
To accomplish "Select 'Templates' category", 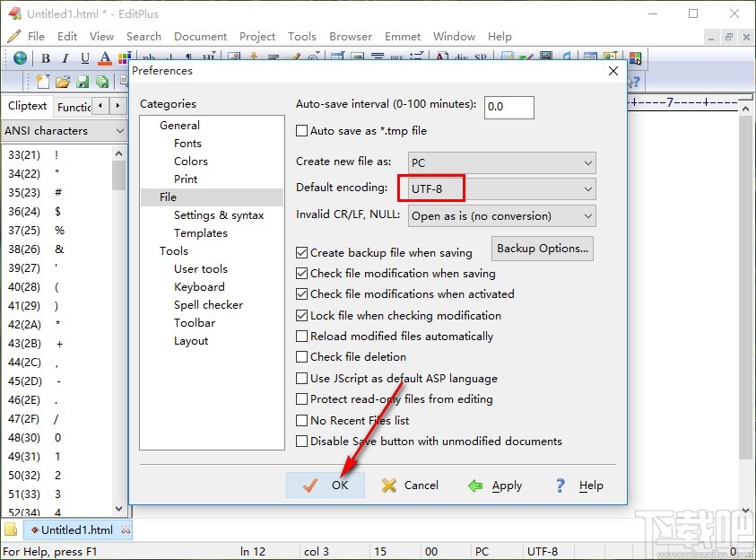I will [201, 233].
